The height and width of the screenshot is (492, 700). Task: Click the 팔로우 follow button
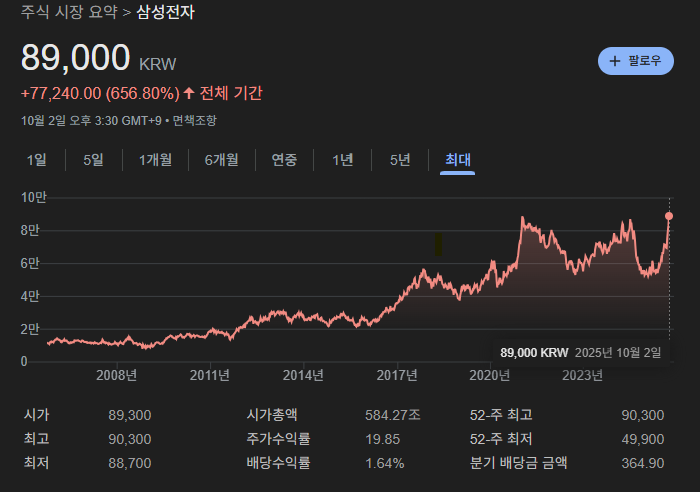[636, 61]
